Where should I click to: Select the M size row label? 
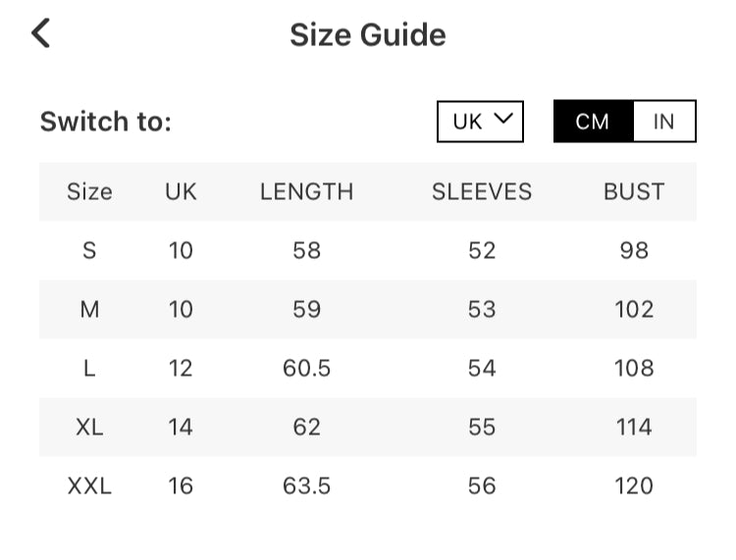pos(89,309)
